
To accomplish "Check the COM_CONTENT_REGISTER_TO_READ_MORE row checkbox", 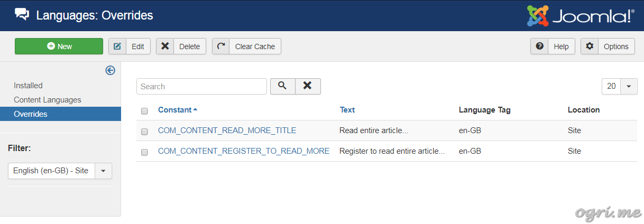I will 144,152.
